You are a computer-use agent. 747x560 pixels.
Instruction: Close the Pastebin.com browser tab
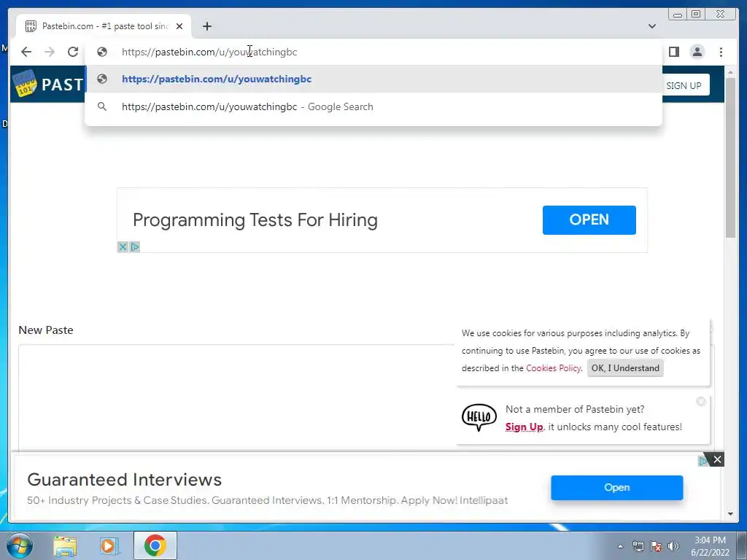[x=179, y=26]
